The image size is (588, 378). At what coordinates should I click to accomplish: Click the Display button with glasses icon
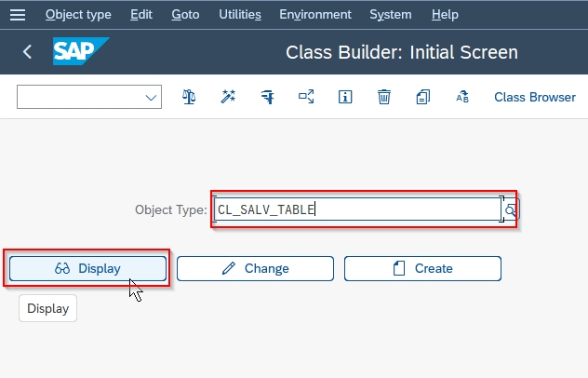coord(87,268)
